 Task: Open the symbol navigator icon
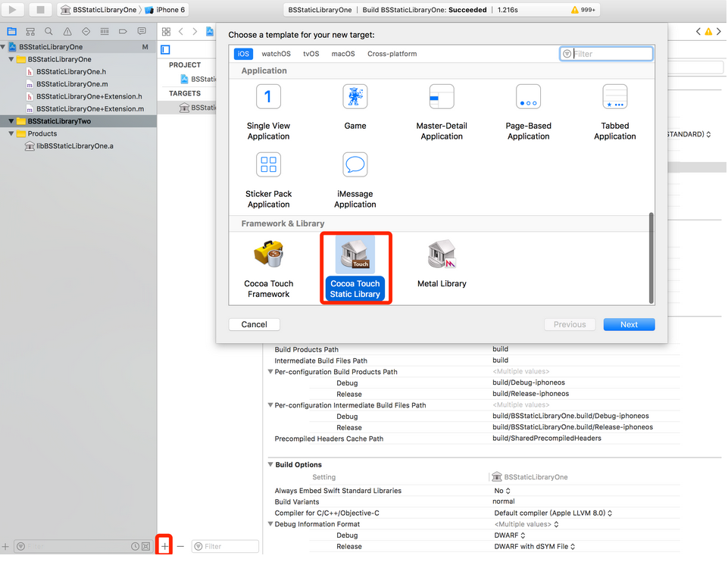[x=30, y=32]
